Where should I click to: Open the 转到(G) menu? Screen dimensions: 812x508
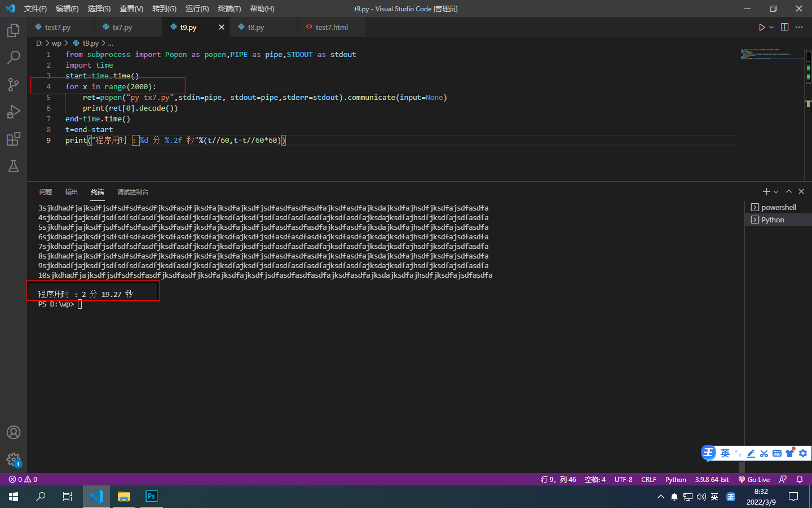tap(164, 8)
